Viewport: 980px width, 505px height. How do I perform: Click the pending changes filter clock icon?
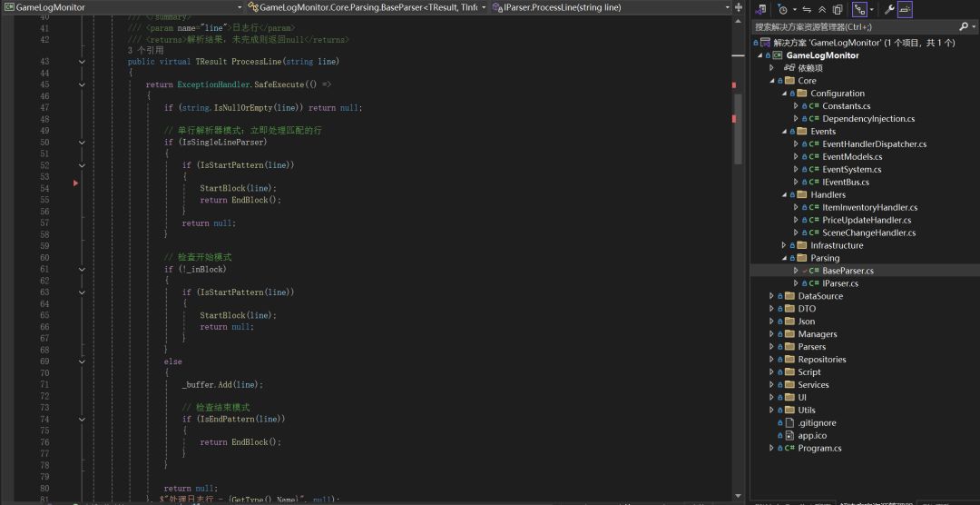point(783,9)
